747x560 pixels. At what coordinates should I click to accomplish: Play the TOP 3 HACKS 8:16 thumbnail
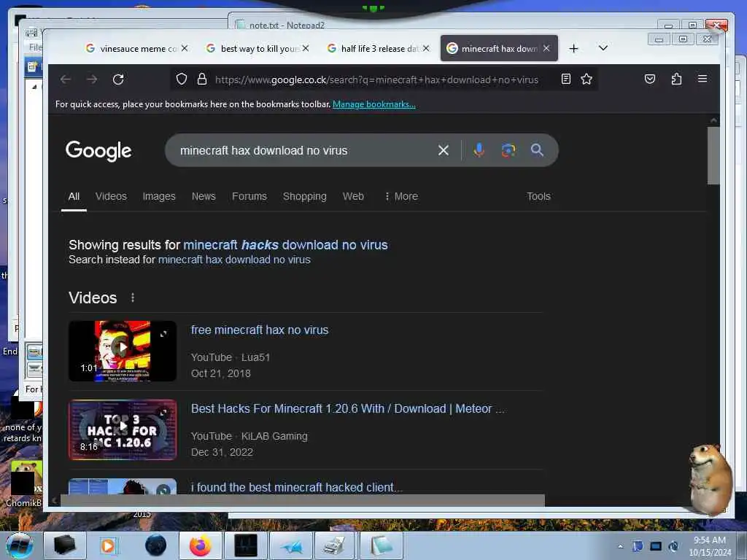[123, 430]
